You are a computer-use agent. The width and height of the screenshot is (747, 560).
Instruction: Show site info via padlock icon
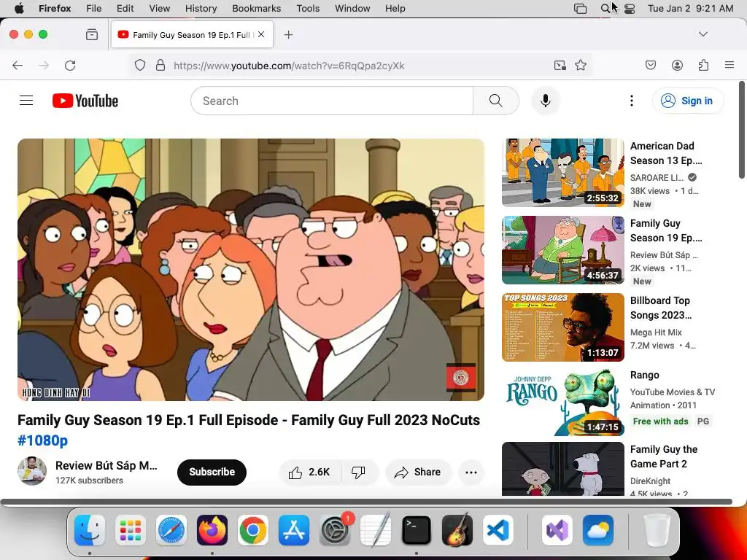[x=160, y=65]
